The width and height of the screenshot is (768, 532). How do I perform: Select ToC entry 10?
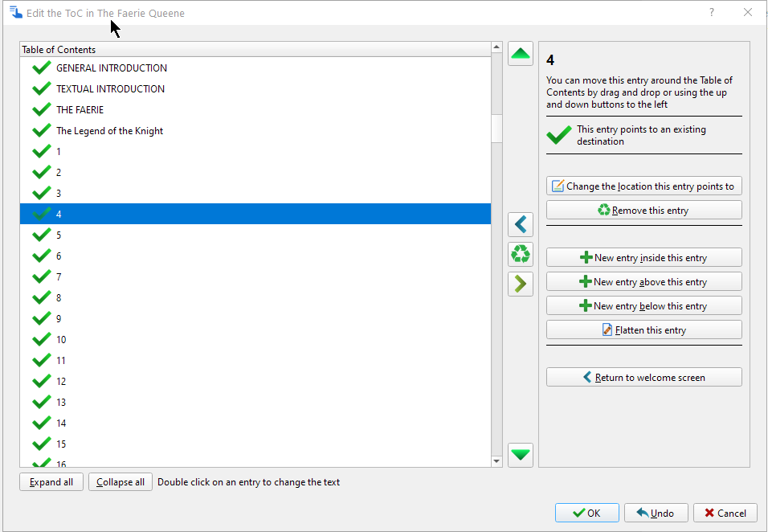point(255,339)
